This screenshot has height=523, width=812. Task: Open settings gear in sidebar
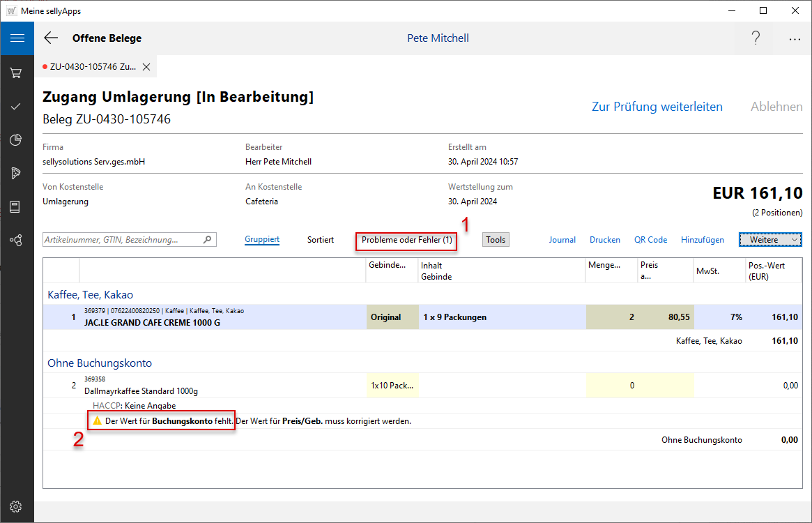point(15,506)
